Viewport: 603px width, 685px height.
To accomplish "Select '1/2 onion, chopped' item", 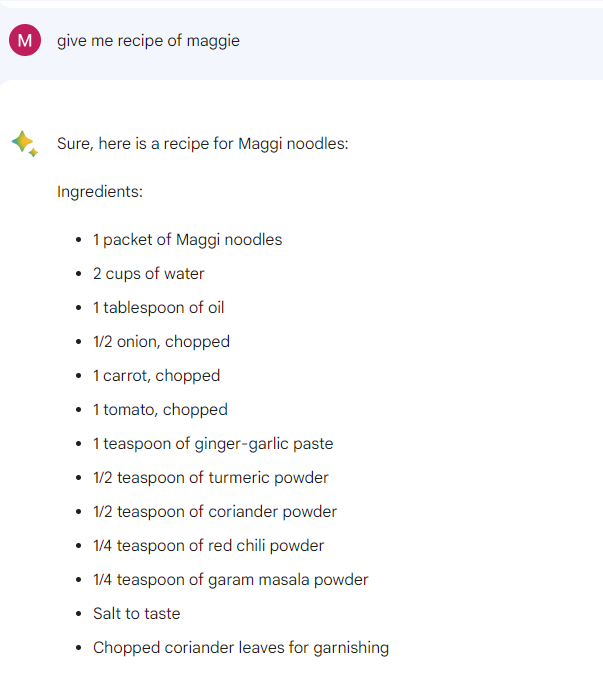I will pyautogui.click(x=161, y=342).
